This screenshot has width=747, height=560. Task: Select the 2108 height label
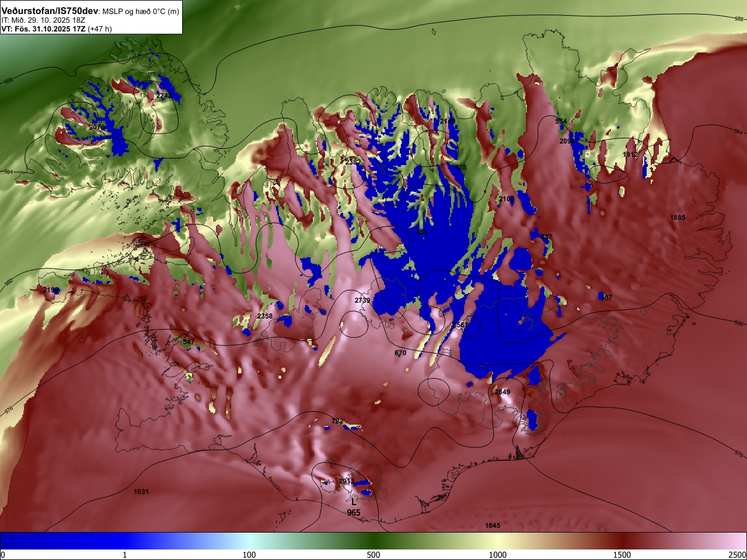pos(506,199)
